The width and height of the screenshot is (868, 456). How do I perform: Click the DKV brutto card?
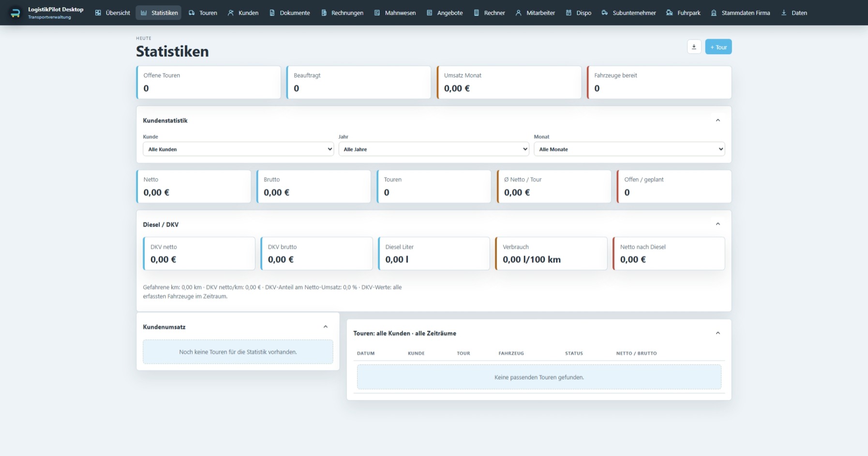click(x=316, y=253)
